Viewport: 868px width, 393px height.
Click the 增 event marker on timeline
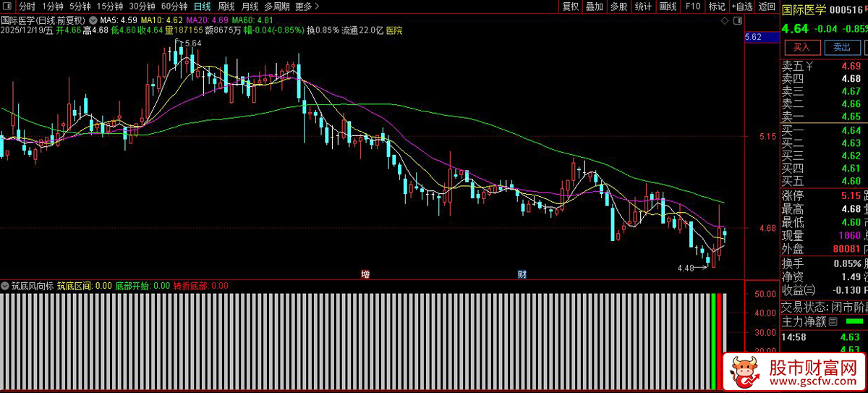[x=365, y=274]
